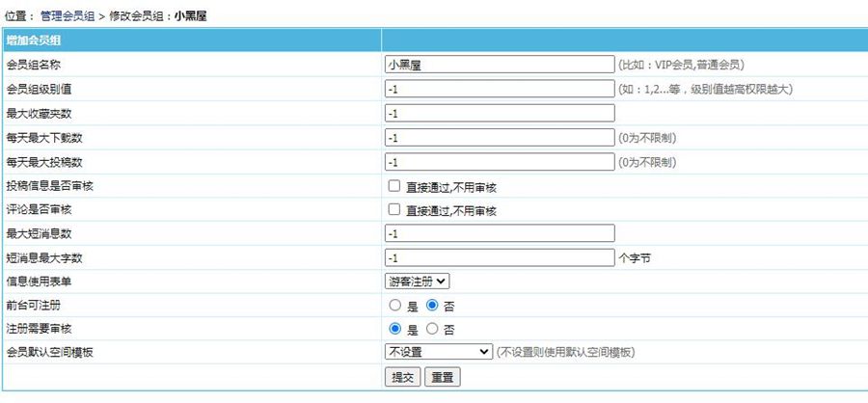The image size is (868, 403).
Task: Select 是 for 前台可注册
Action: (x=394, y=305)
